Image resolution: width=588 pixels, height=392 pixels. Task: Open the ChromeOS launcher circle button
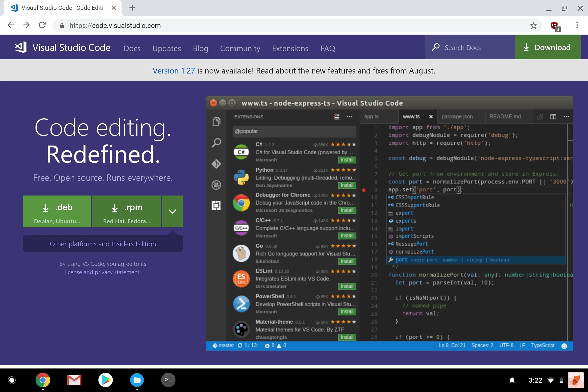tap(12, 380)
